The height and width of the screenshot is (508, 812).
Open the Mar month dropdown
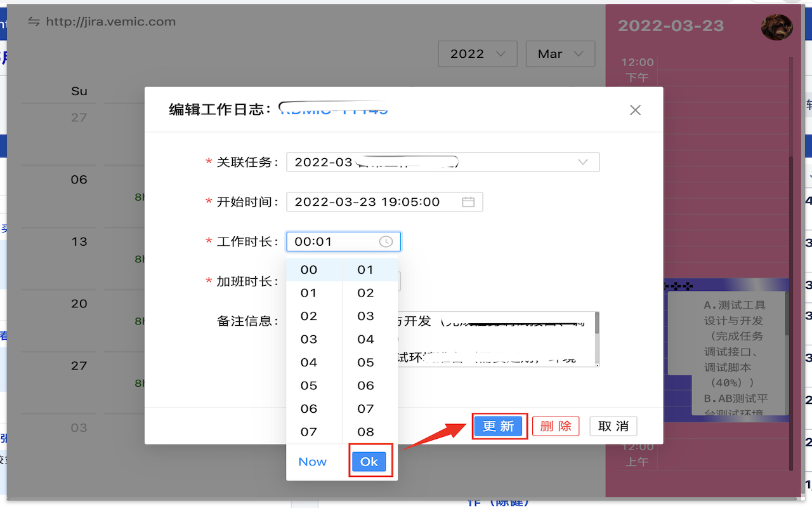point(560,54)
